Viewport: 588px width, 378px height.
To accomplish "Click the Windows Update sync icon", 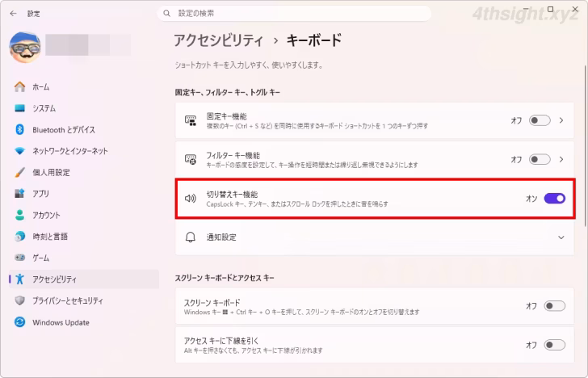I will (19, 322).
